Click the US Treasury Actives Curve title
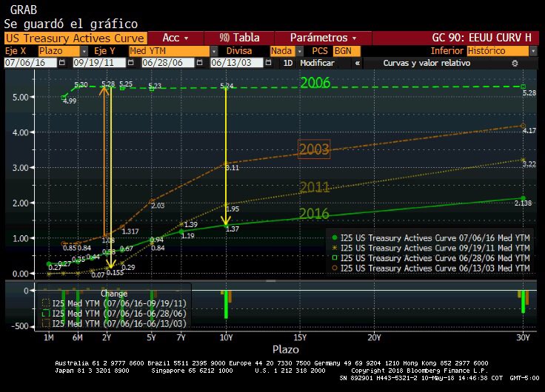This screenshot has width=545, height=392. (76, 38)
